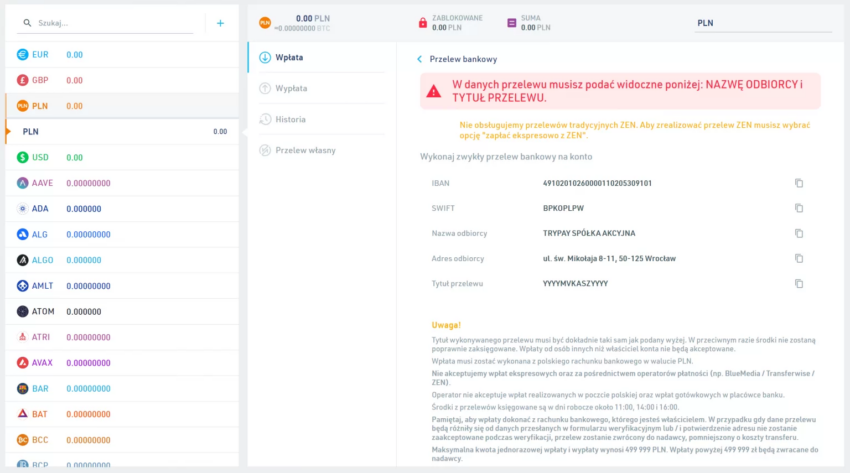Copy the IBAN number
The image size is (850, 473).
pyautogui.click(x=799, y=183)
